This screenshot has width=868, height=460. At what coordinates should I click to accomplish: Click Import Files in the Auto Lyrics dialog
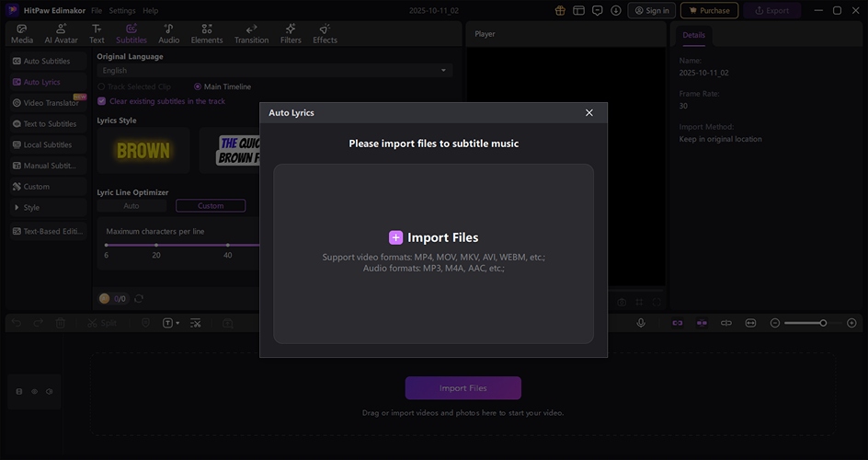pyautogui.click(x=433, y=237)
